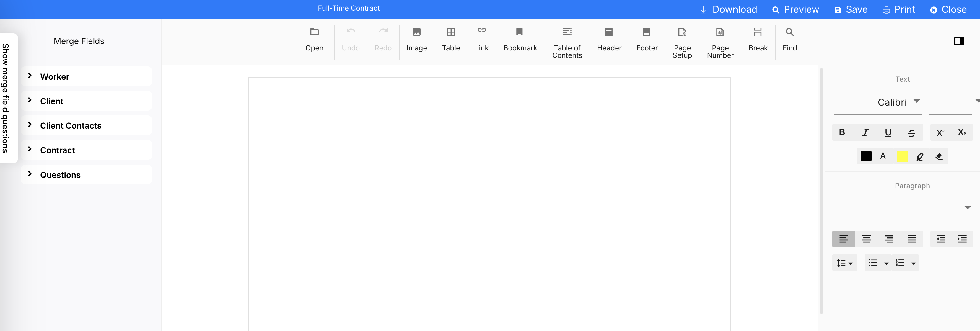Toggle italic formatting

point(865,132)
